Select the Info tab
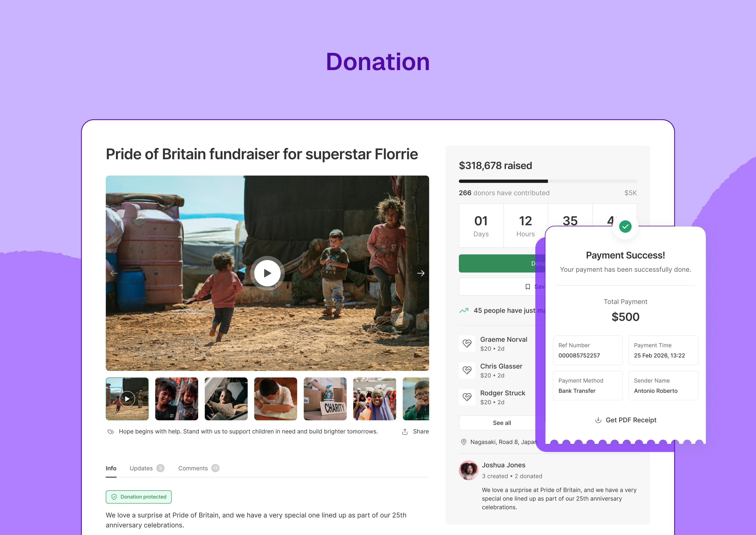This screenshot has width=756, height=535. (111, 468)
